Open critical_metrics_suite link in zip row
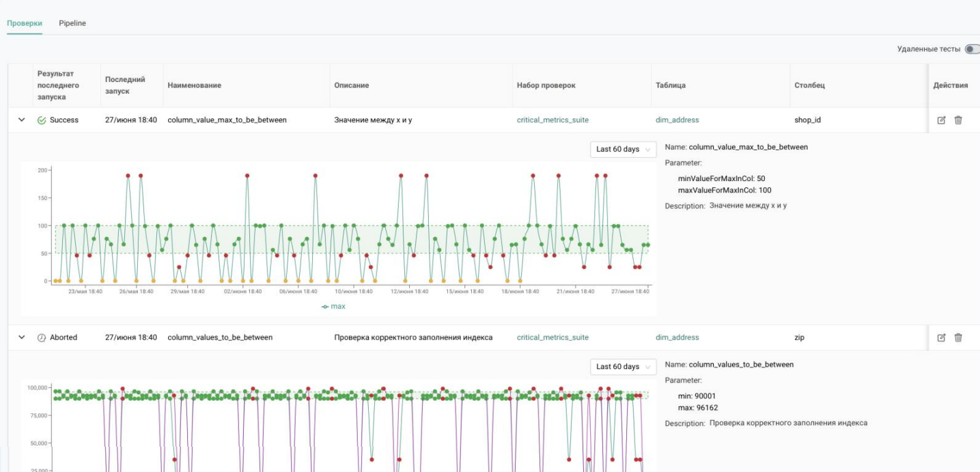This screenshot has width=980, height=472. [x=552, y=337]
